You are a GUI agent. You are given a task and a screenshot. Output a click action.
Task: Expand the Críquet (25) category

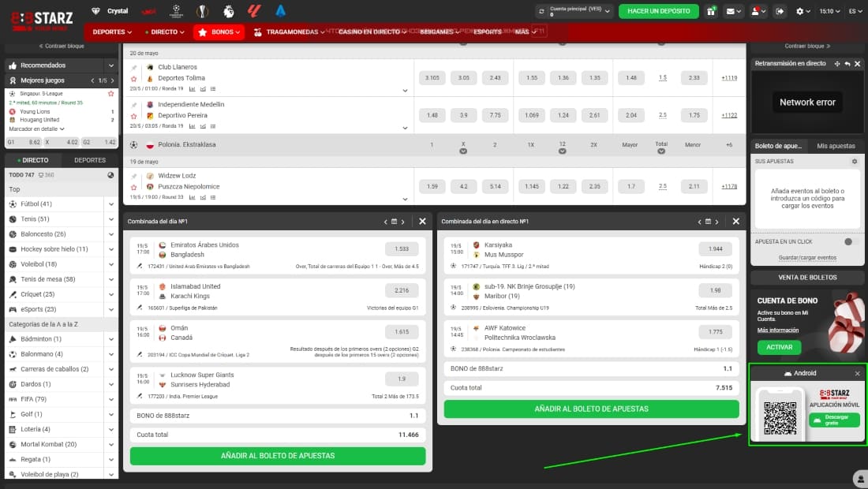point(111,294)
